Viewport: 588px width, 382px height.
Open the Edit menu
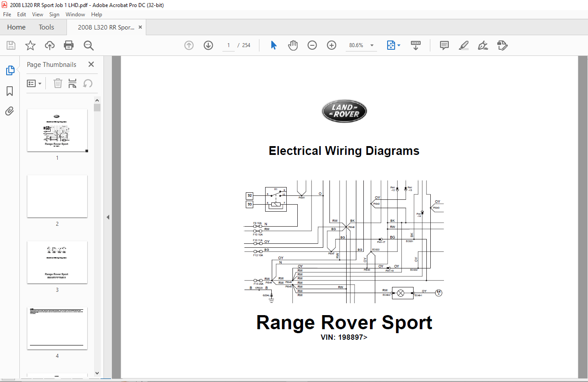pos(22,15)
